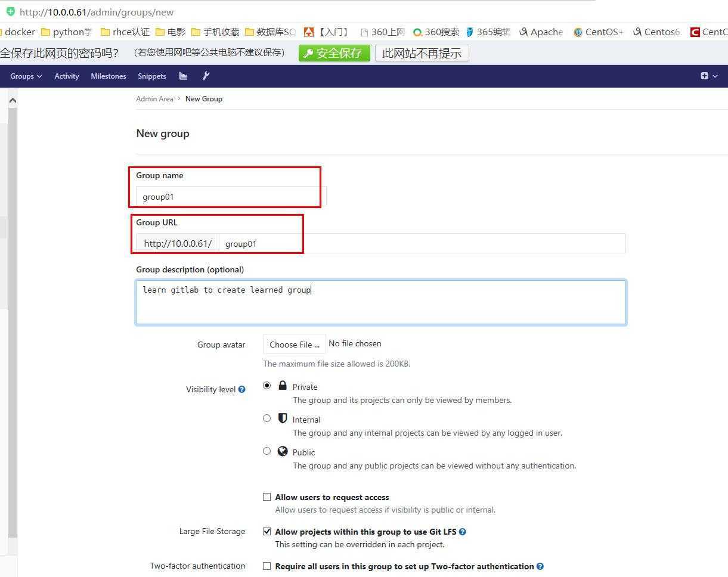This screenshot has width=728, height=577.
Task: Select the Private visibility radio button
Action: pyautogui.click(x=267, y=386)
